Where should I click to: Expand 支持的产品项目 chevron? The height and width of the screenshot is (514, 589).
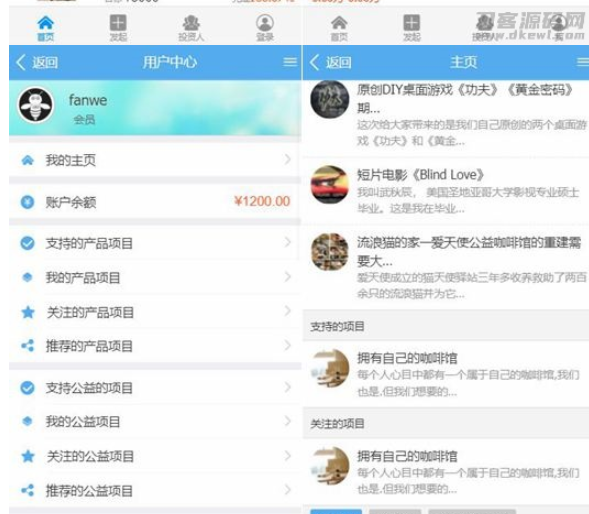288,242
